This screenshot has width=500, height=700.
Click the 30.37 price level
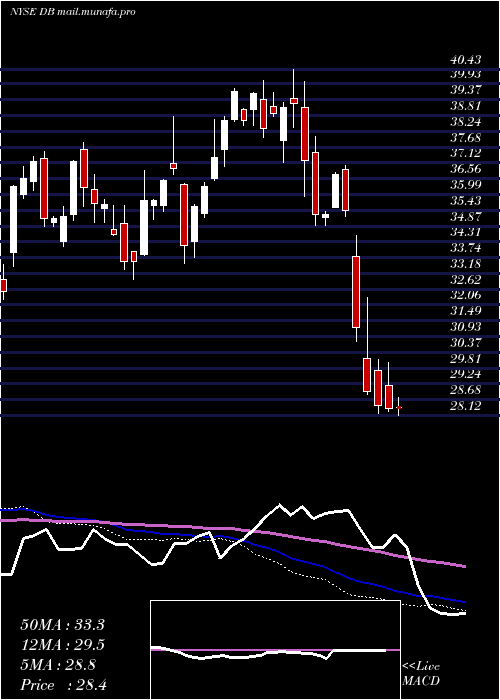(465, 343)
